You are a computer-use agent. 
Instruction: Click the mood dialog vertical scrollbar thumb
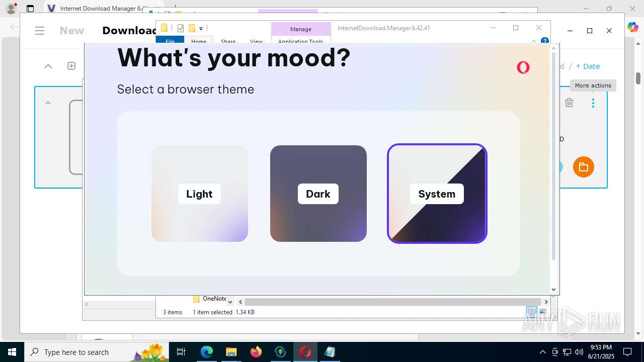[x=554, y=156]
